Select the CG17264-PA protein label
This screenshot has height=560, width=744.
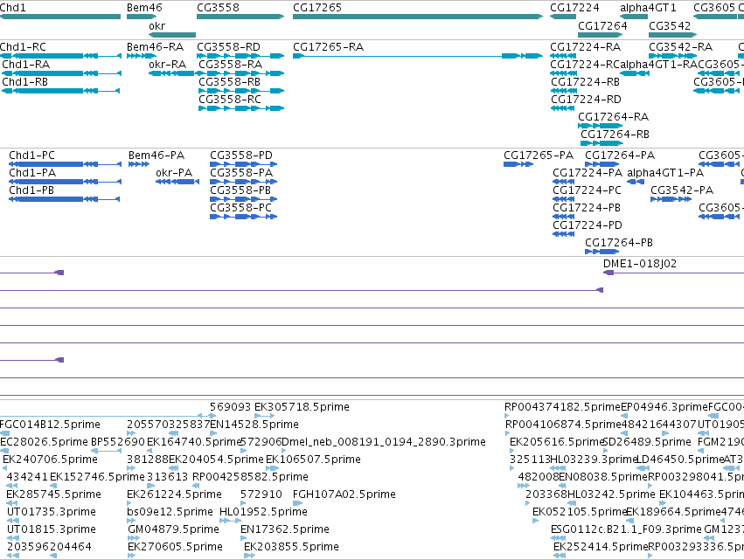click(x=620, y=156)
